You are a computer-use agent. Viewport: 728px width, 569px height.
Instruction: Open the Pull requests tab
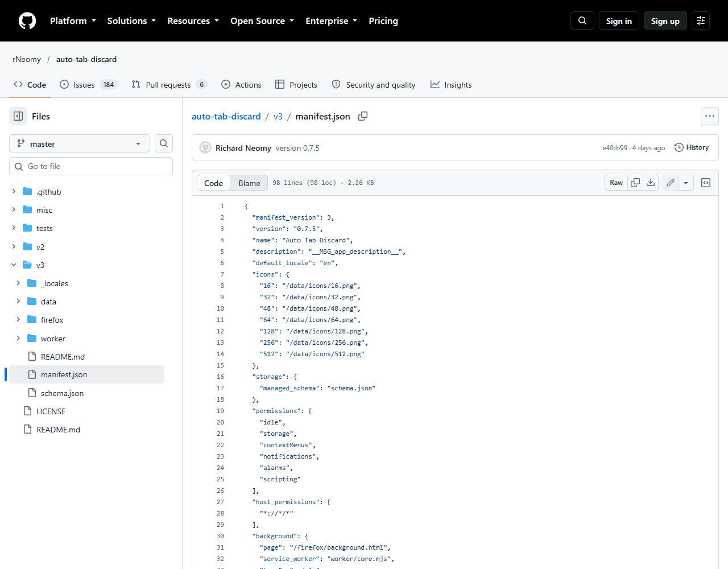[x=169, y=85]
